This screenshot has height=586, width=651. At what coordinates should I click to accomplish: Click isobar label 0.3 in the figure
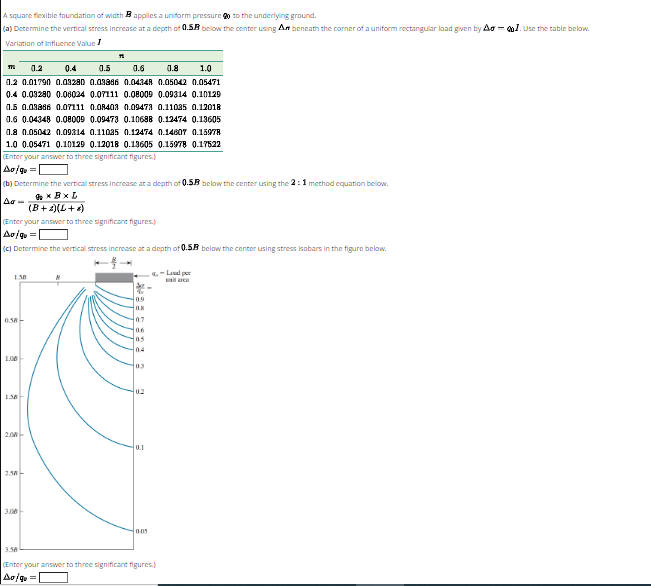tap(140, 366)
